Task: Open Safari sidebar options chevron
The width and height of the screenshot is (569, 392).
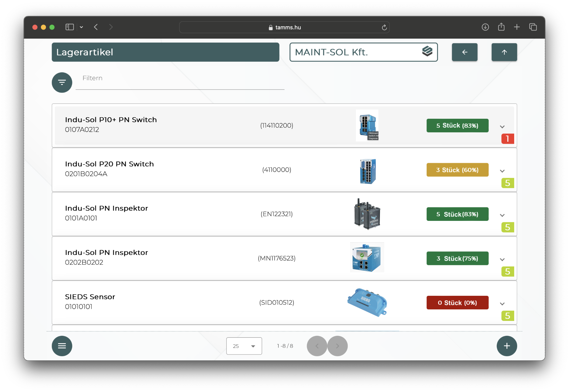Action: pos(81,27)
